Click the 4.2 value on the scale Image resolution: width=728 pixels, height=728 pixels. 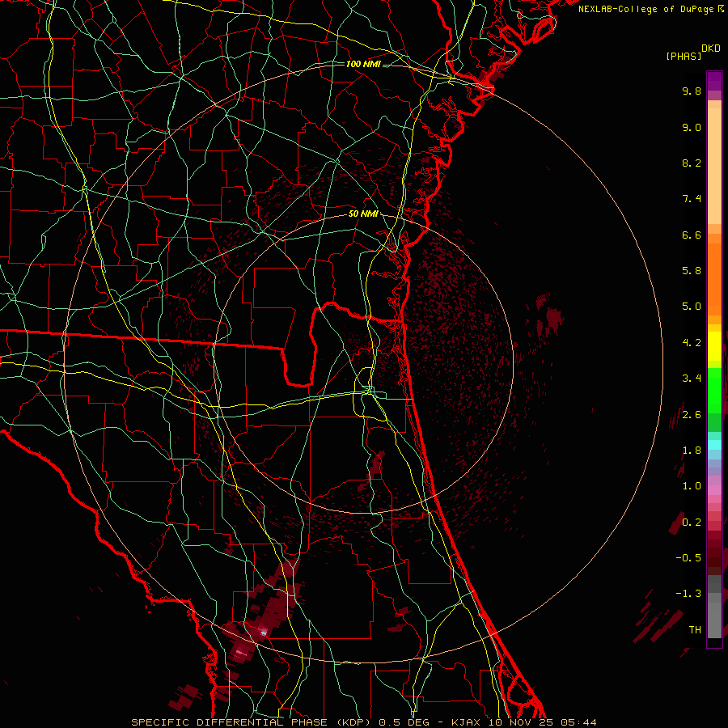click(x=692, y=343)
